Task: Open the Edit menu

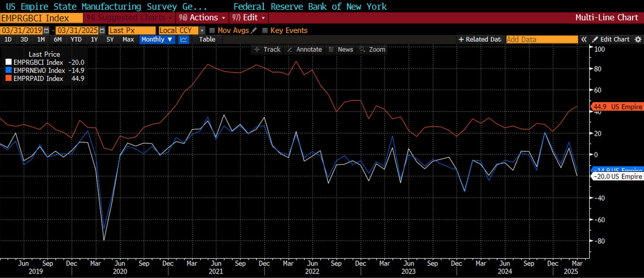Action: tap(249, 18)
